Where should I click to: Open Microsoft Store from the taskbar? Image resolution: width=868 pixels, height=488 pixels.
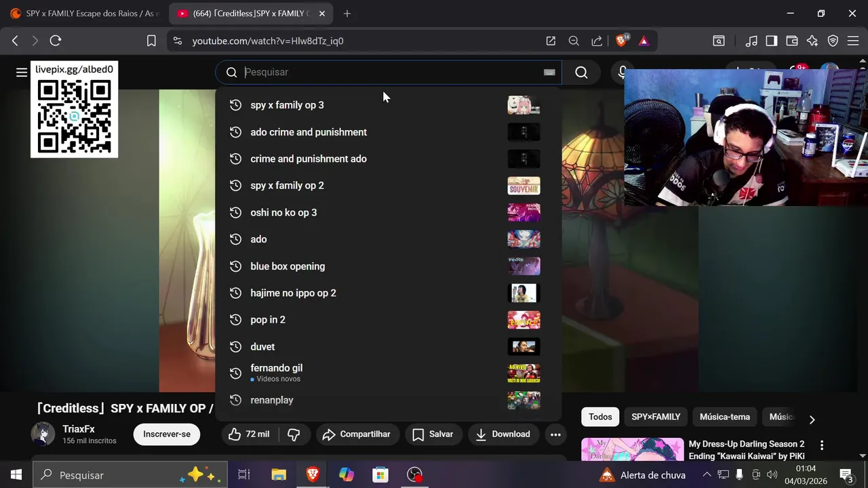pyautogui.click(x=380, y=475)
